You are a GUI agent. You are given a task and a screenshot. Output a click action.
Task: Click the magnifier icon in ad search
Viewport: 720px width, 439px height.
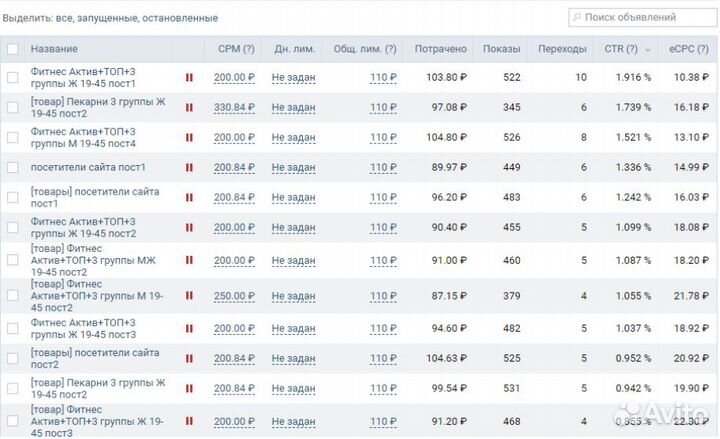point(577,17)
